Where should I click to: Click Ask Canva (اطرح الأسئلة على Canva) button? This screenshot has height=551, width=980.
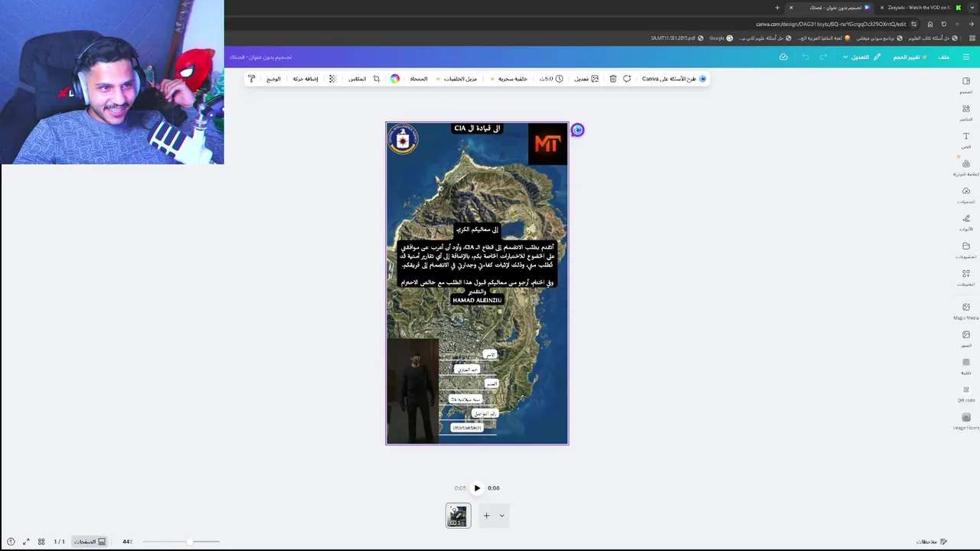[x=674, y=79]
